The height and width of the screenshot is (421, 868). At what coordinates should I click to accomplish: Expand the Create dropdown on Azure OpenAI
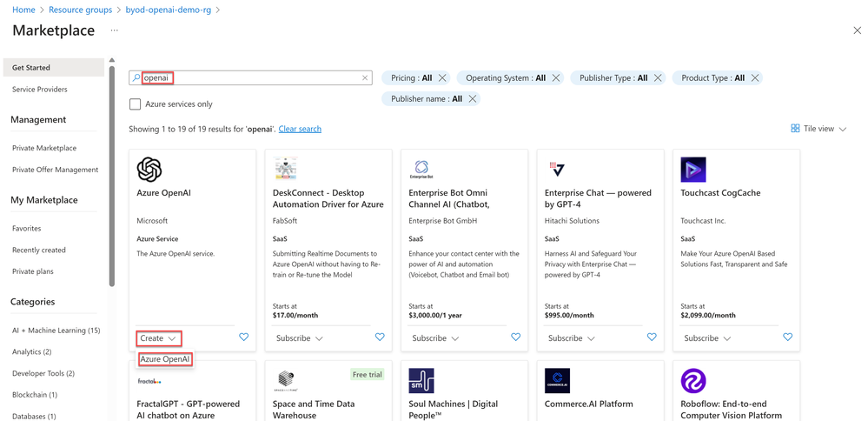click(x=158, y=337)
